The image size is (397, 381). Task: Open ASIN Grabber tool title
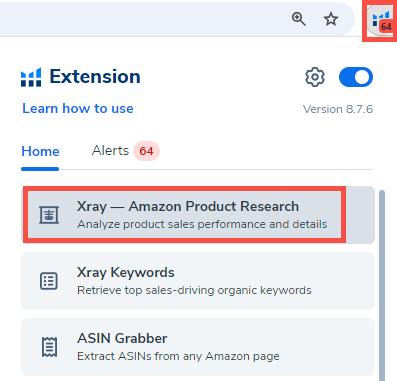[x=122, y=338]
